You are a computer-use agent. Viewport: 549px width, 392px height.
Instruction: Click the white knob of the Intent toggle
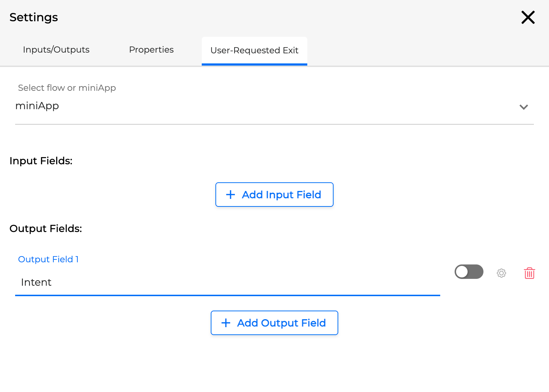click(x=462, y=272)
